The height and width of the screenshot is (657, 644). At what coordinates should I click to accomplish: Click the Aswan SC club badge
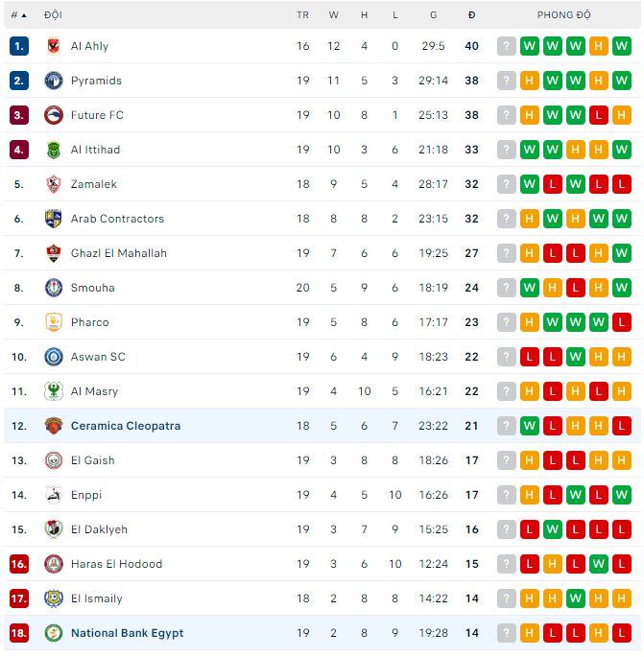pos(54,357)
